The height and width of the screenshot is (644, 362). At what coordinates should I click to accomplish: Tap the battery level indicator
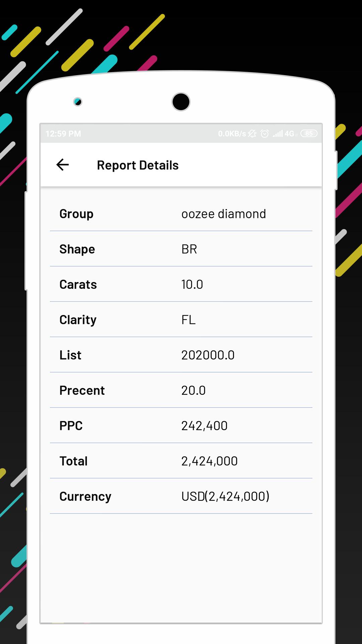coord(309,133)
